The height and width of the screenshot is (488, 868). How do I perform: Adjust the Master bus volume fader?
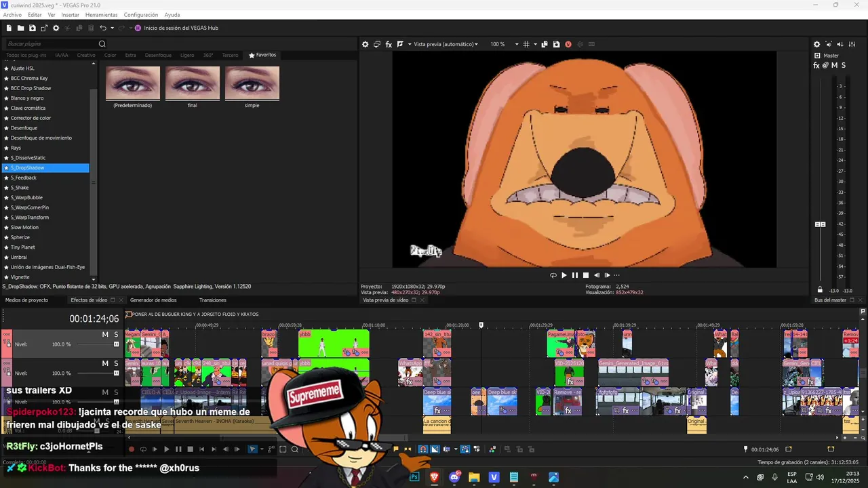click(x=820, y=224)
